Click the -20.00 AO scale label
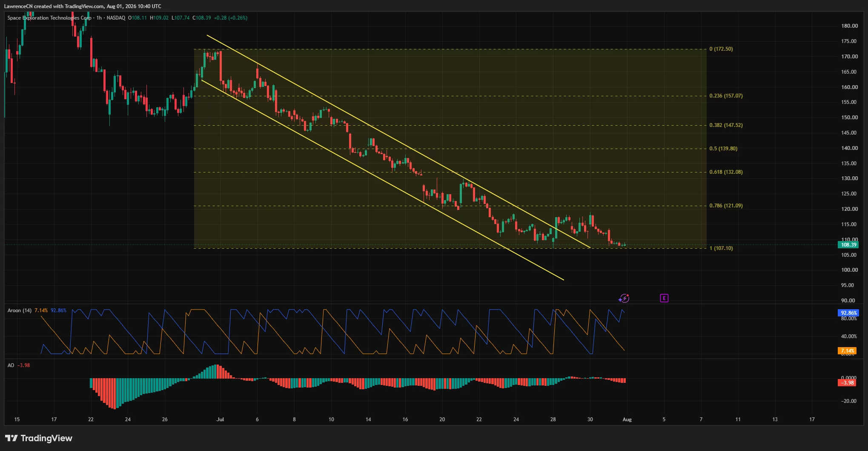This screenshot has height=451, width=868. (848, 401)
